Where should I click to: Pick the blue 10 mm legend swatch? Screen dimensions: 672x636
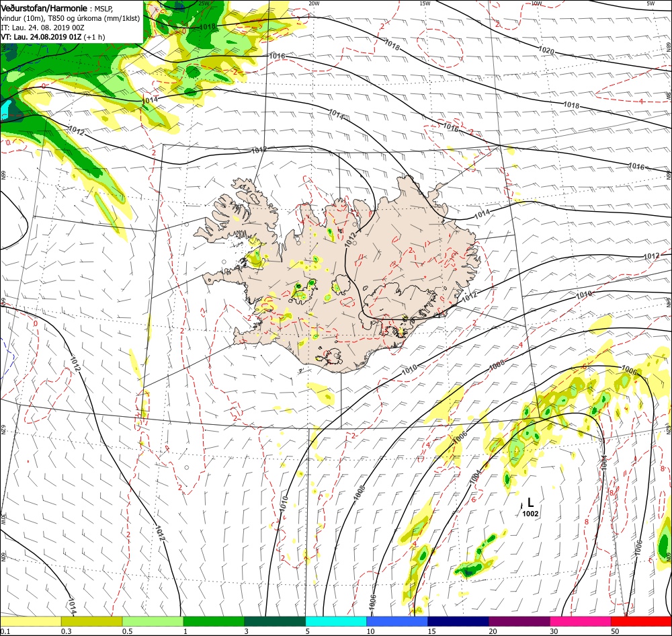point(397,621)
